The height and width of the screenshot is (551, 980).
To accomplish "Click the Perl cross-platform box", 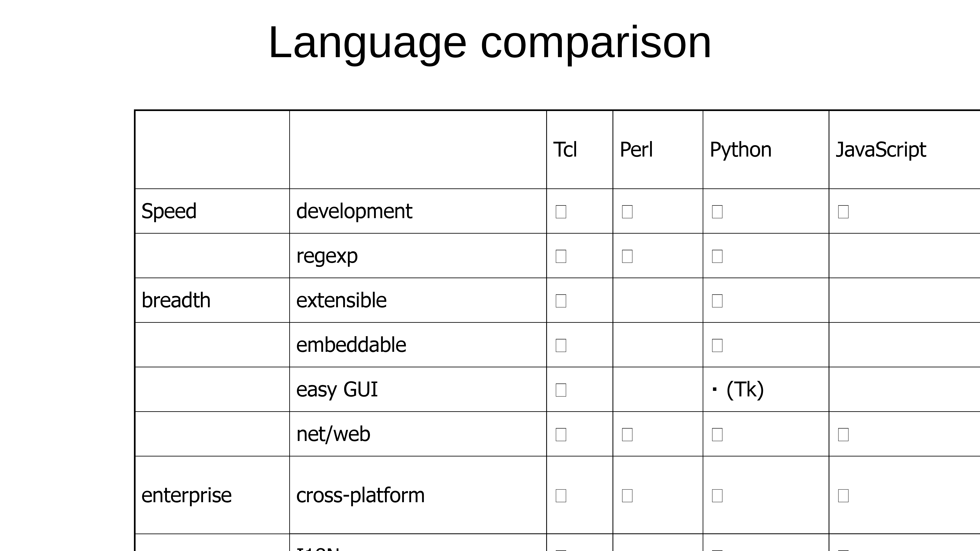I will (627, 495).
